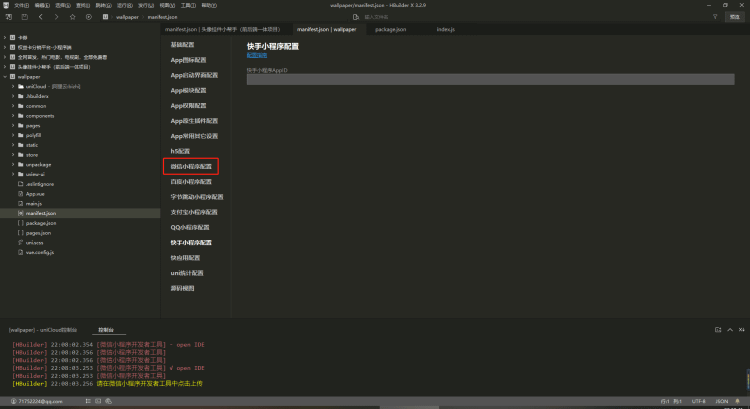Image resolution: width=750 pixels, height=409 pixels.
Task: Click the new file toolbar icon
Action: [9, 17]
